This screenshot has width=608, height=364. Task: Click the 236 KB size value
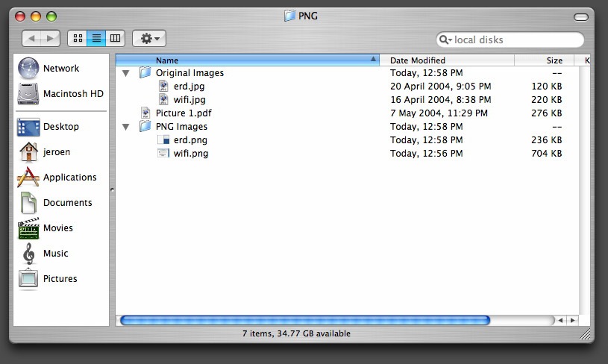pos(546,140)
